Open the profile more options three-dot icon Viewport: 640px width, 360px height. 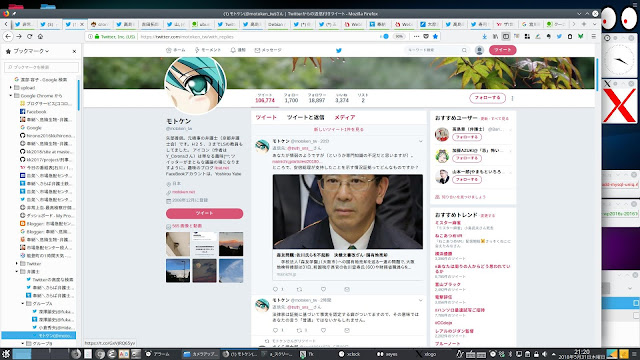512,98
